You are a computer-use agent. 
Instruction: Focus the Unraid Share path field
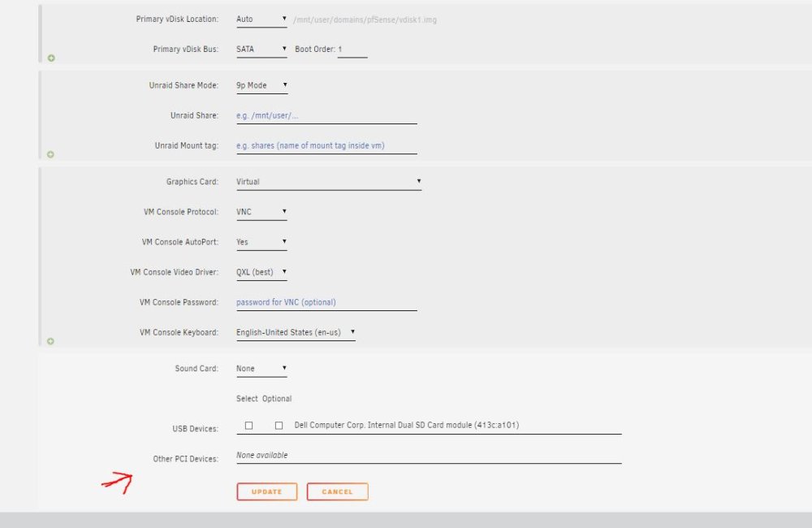tap(326, 115)
